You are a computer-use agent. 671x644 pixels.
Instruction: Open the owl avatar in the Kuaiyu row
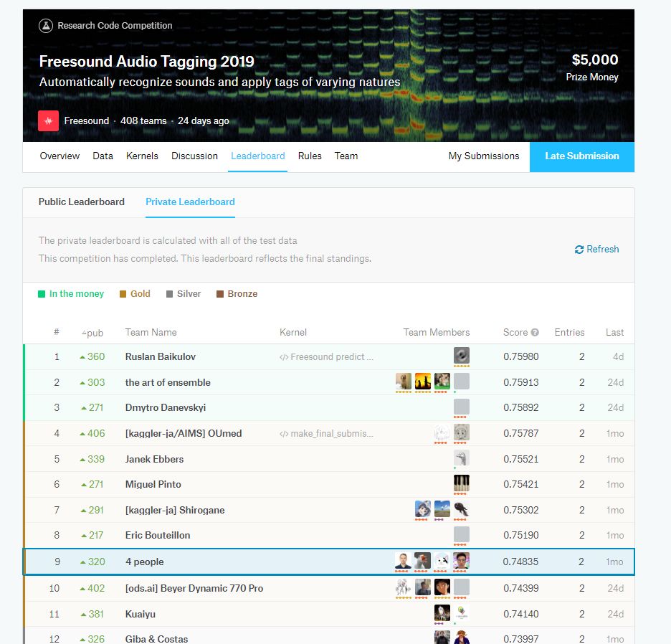click(442, 612)
